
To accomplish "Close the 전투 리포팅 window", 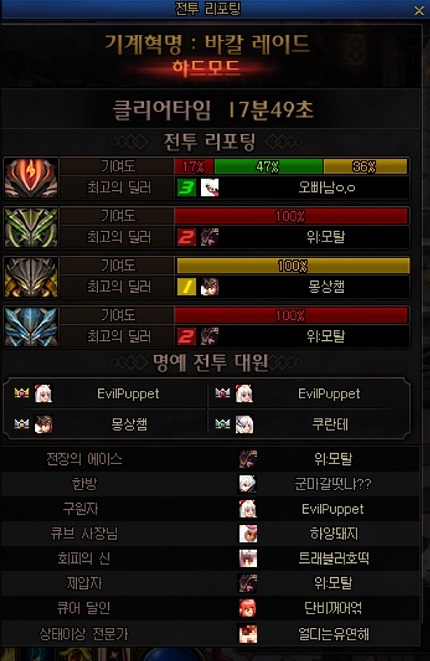I will [419, 10].
